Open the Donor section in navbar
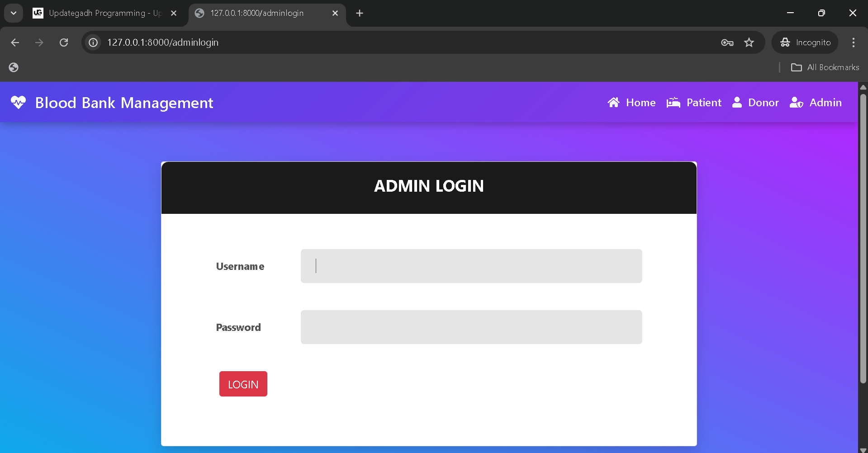This screenshot has height=453, width=868. point(755,103)
